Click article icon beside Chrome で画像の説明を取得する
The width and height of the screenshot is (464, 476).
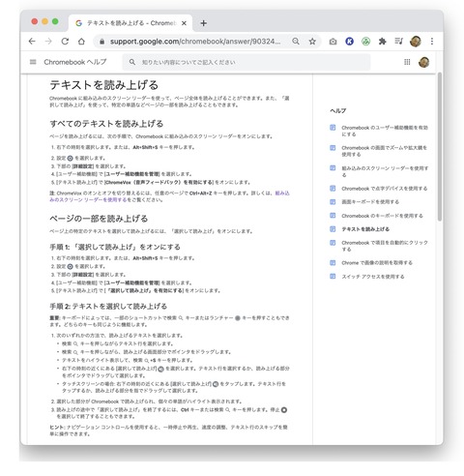pos(333,263)
